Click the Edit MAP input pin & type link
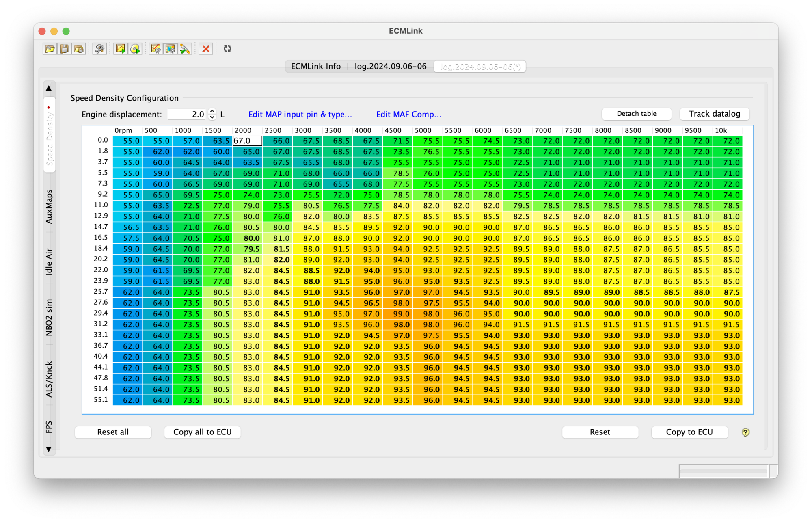Image resolution: width=812 pixels, height=523 pixels. click(x=300, y=115)
